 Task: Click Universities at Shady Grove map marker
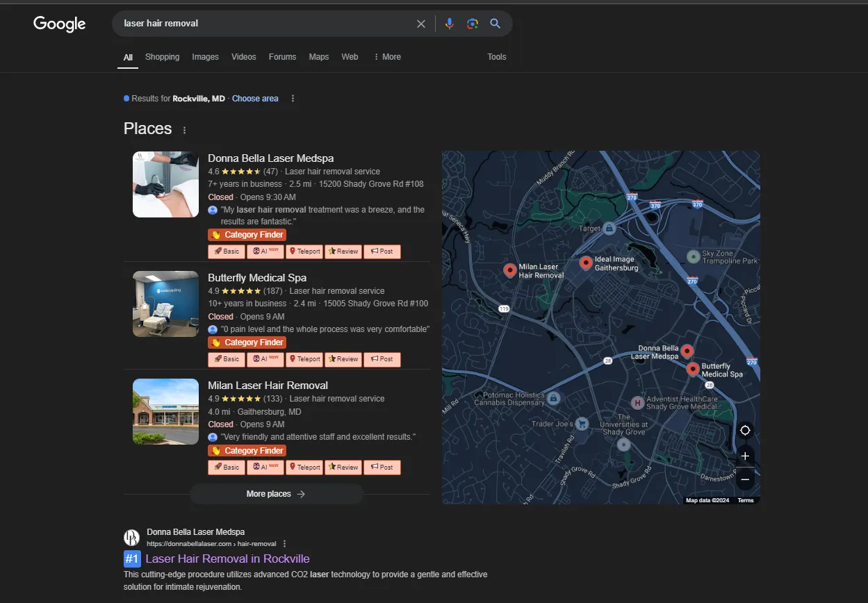(624, 444)
